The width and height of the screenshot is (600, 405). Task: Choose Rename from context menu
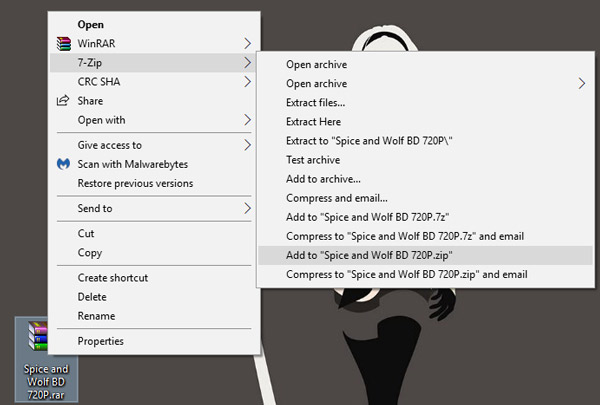(x=155, y=316)
